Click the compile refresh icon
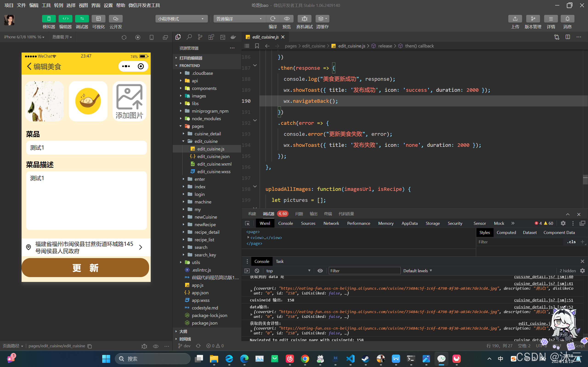The height and width of the screenshot is (367, 588). (273, 19)
